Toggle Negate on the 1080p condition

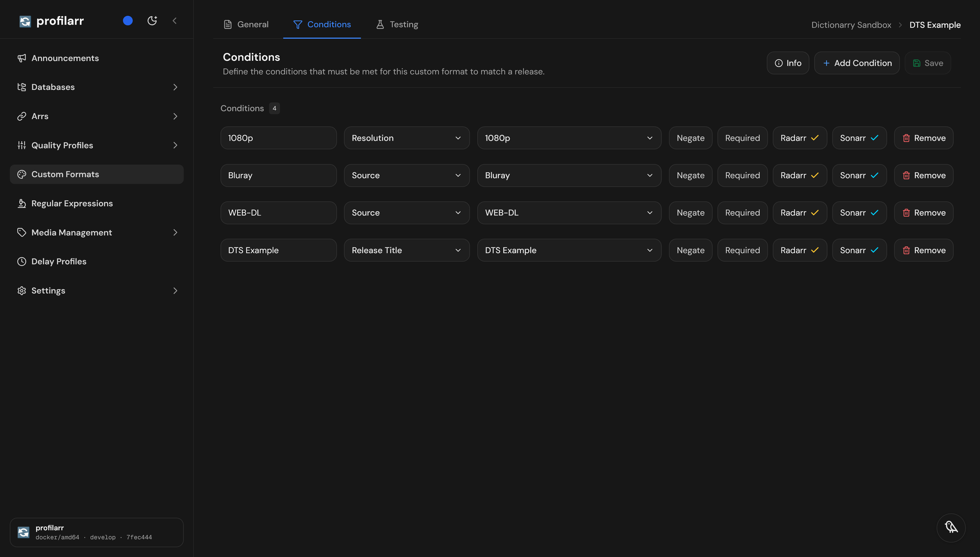tap(690, 138)
